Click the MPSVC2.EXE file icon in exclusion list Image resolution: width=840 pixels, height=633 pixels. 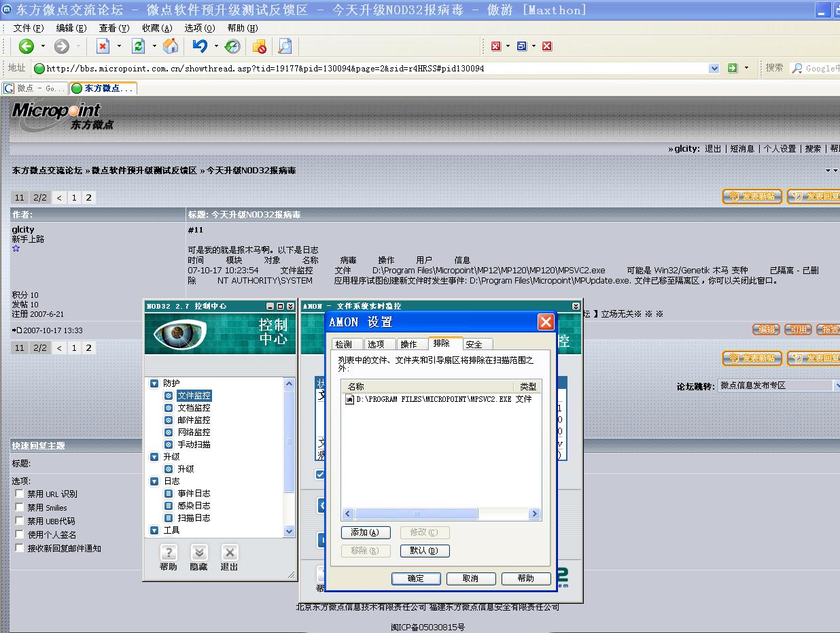[x=350, y=399]
